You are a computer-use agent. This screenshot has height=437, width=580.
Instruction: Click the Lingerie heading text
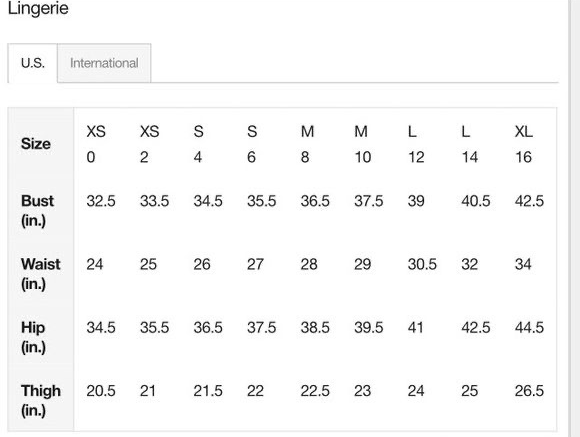[x=38, y=8]
